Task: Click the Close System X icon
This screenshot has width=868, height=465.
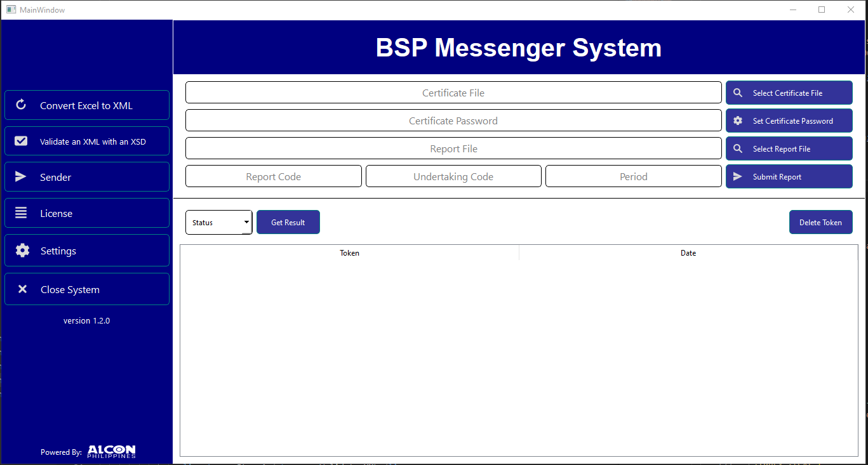Action: (22, 289)
